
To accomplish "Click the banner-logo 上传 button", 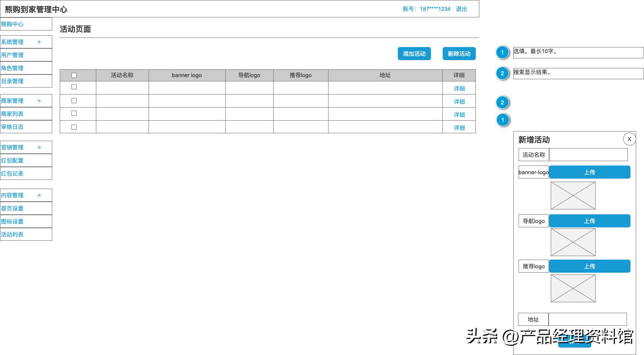I will click(590, 172).
